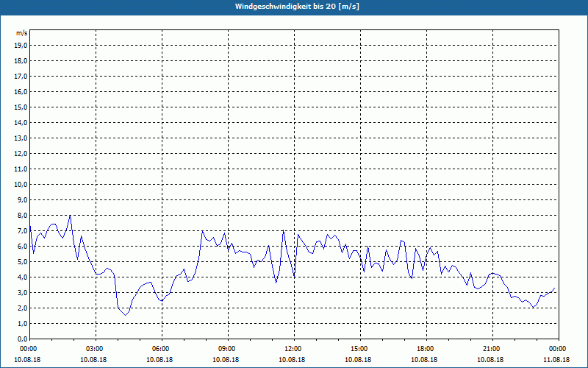Click the '11.08.18' date label

[x=556, y=360]
